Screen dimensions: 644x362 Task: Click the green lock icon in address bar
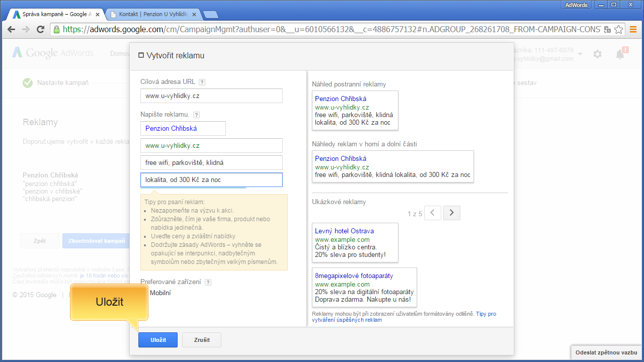(x=56, y=29)
